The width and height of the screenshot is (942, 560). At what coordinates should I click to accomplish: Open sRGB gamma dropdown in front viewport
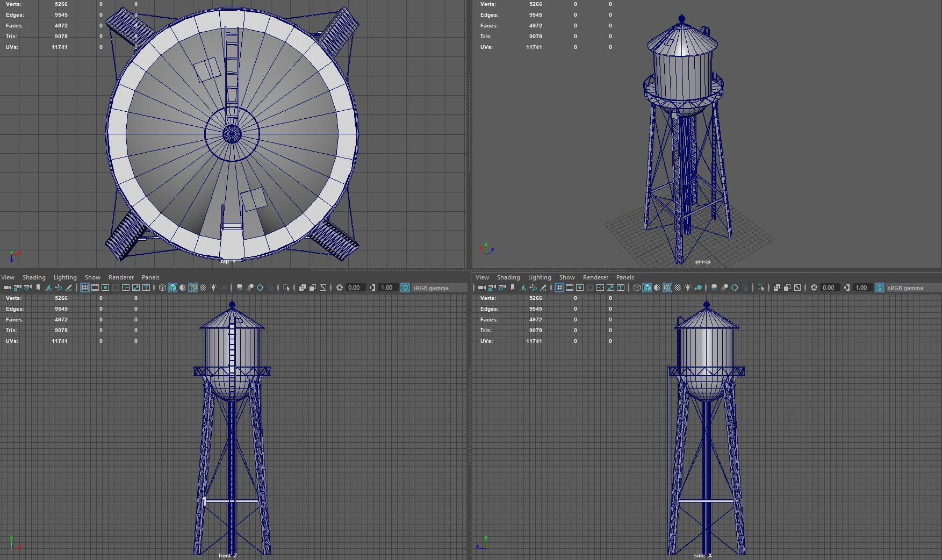coord(431,288)
